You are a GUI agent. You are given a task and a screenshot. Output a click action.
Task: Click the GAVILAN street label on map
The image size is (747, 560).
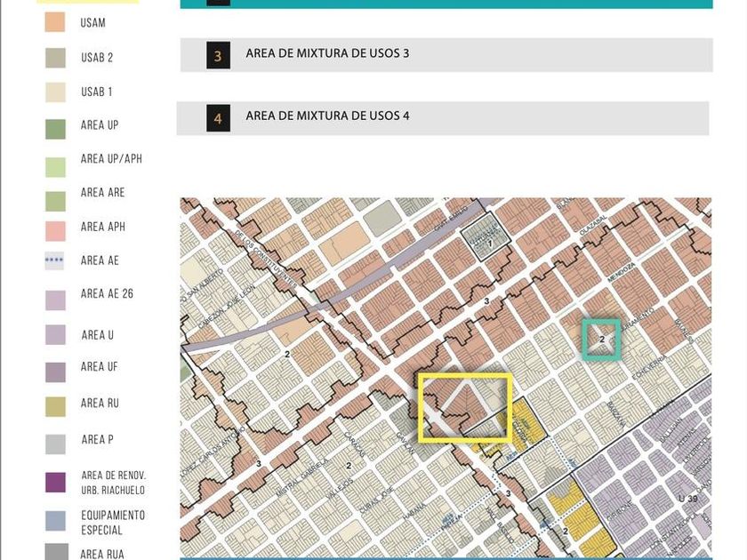coord(405,444)
